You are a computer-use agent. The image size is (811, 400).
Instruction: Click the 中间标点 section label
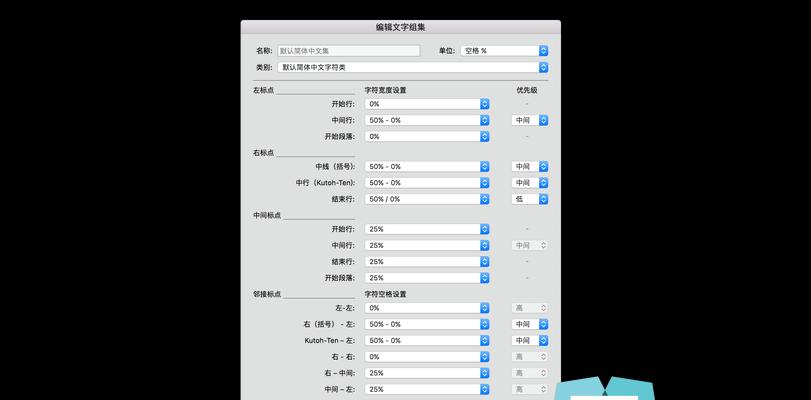(x=267, y=215)
